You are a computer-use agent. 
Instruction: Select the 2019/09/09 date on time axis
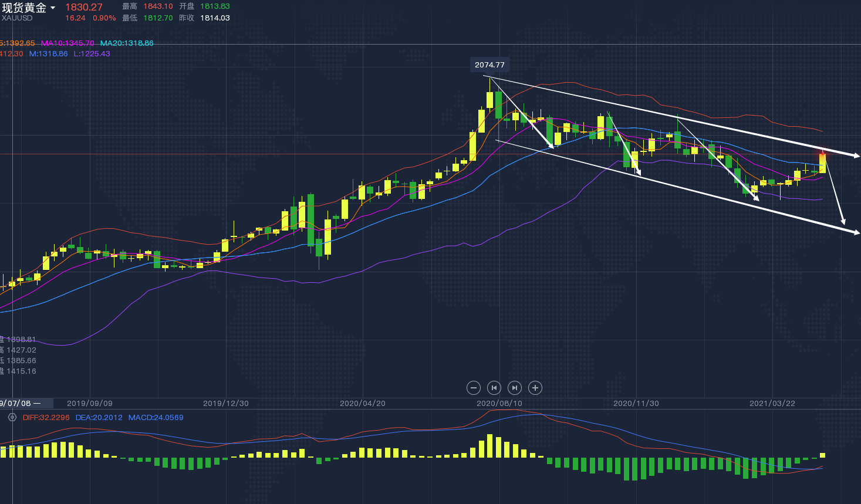89,404
